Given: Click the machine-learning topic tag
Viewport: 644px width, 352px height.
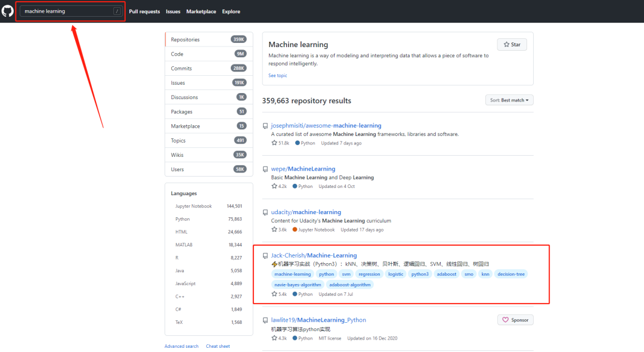Looking at the screenshot, I should [292, 274].
